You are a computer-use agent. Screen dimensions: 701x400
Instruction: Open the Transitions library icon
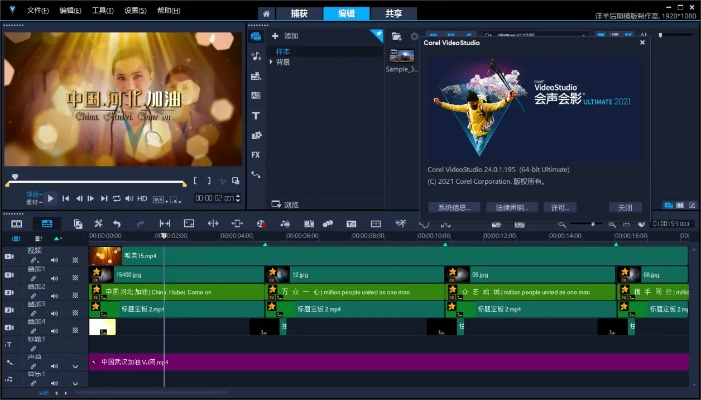[256, 95]
